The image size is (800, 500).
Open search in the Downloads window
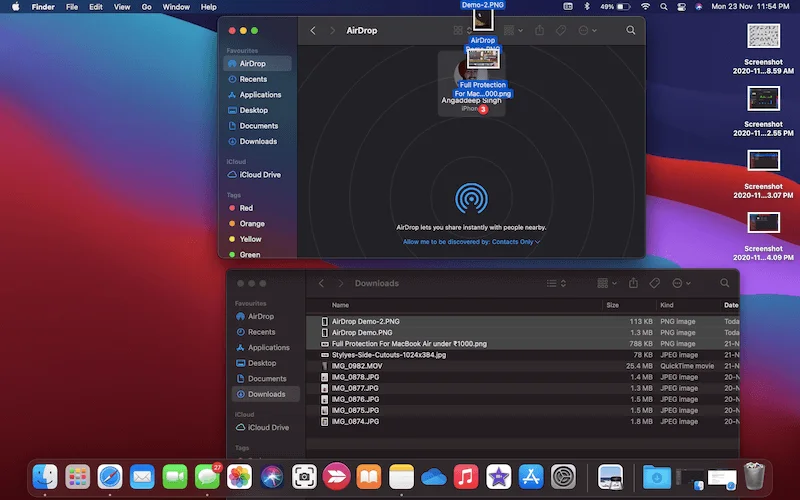point(724,283)
